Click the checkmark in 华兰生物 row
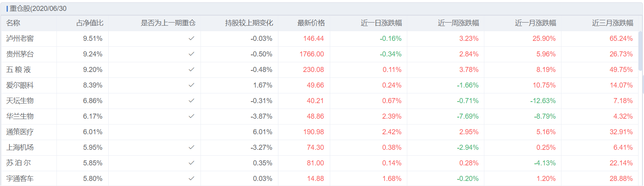The height and width of the screenshot is (186, 644). pyautogui.click(x=191, y=116)
